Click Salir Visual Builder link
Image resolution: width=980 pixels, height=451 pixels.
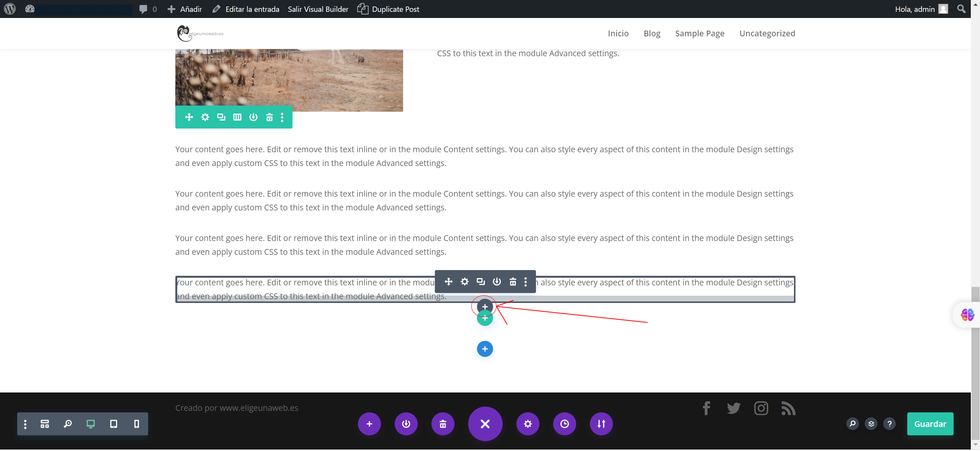click(318, 9)
